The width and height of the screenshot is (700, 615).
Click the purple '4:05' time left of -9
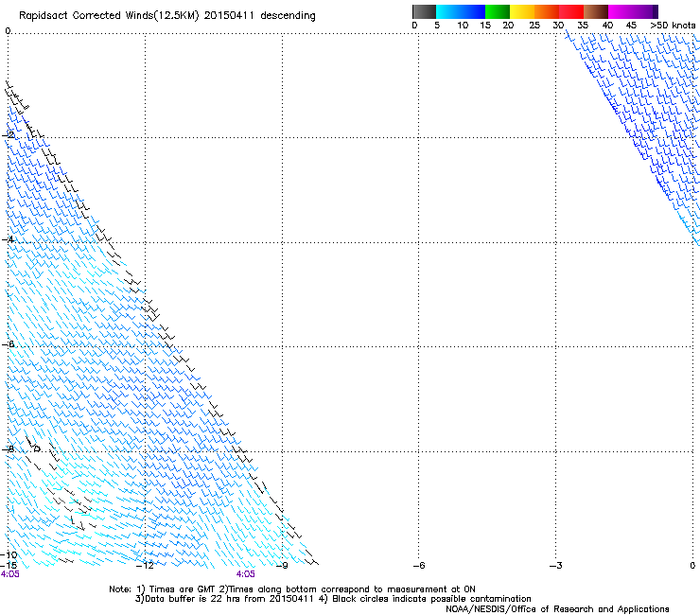[246, 574]
